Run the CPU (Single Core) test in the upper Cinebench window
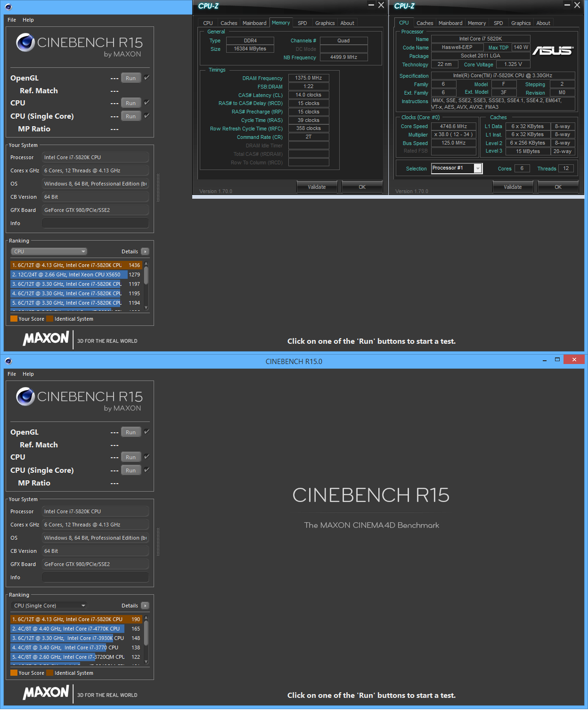Image resolution: width=588 pixels, height=712 pixels. [x=131, y=116]
